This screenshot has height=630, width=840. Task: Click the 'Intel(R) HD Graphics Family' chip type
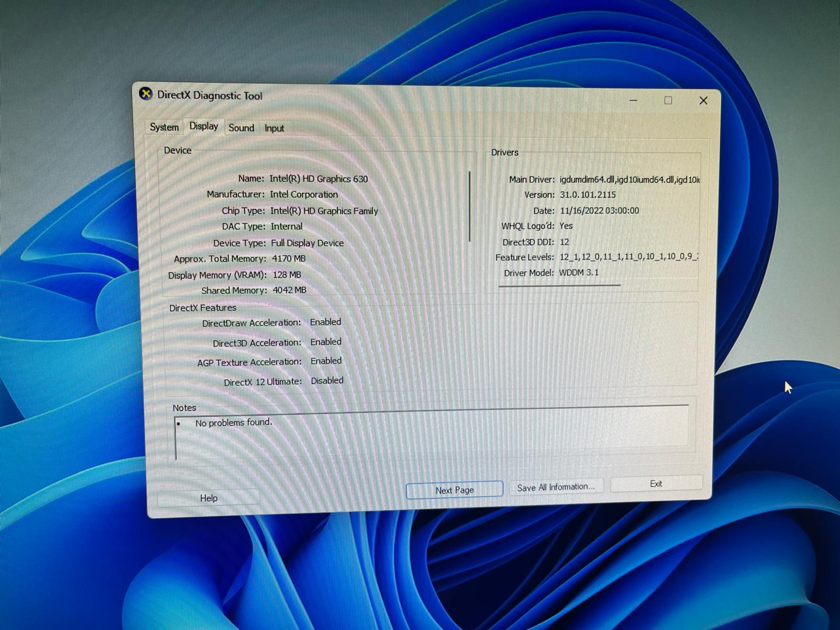point(324,211)
